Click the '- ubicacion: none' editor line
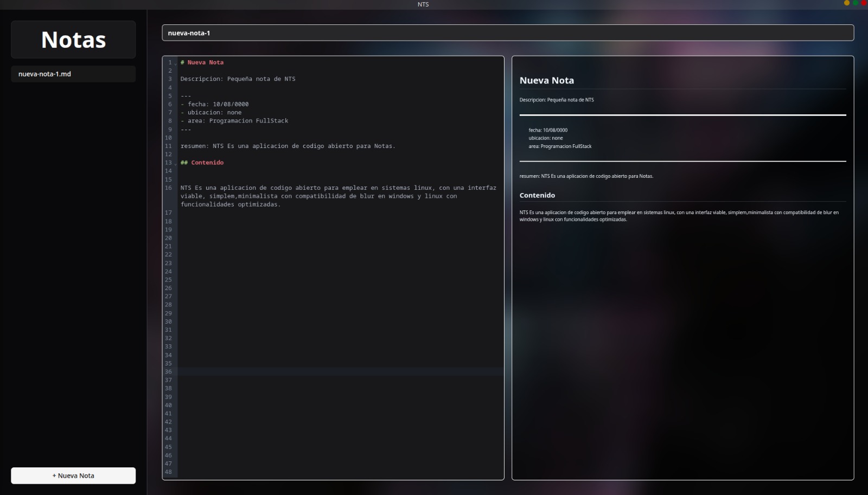868x495 pixels. pyautogui.click(x=211, y=113)
